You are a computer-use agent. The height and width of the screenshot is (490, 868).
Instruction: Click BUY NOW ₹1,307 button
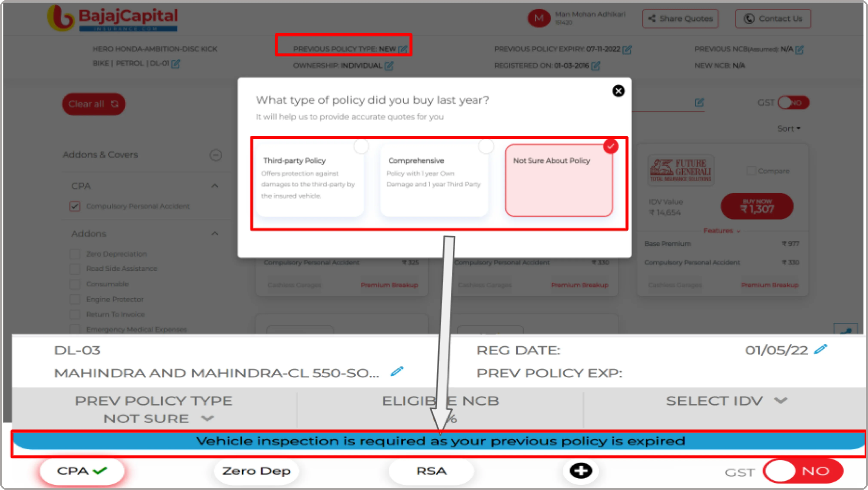click(757, 206)
